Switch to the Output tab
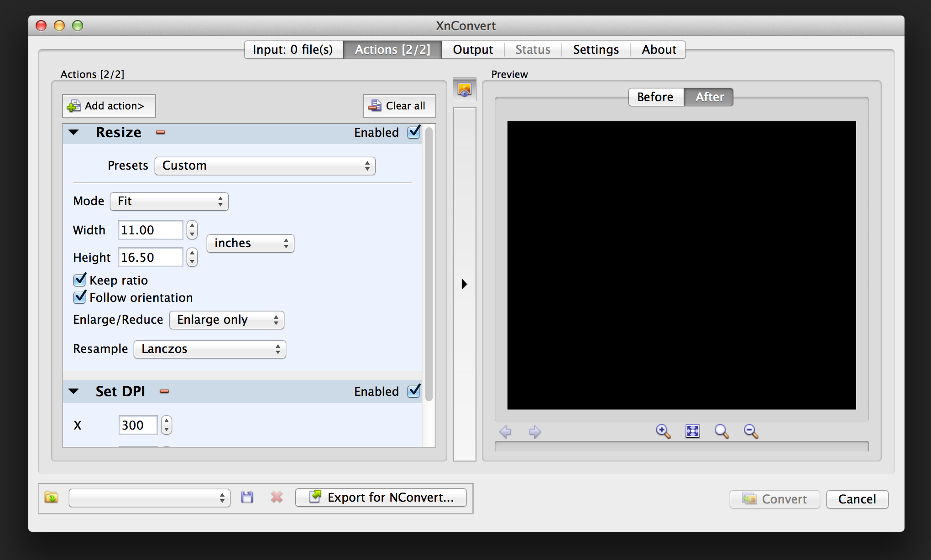Screen dimensions: 931x560 point(472,50)
